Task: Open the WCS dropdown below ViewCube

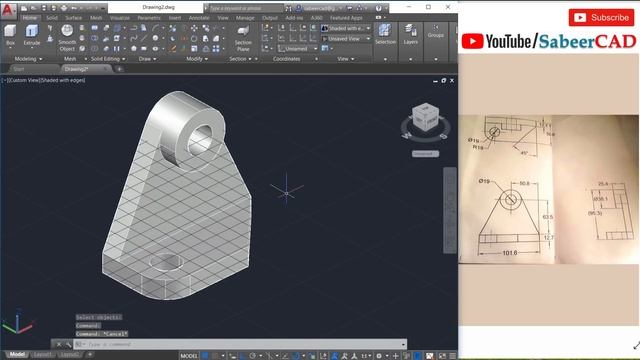Action: (x=425, y=154)
